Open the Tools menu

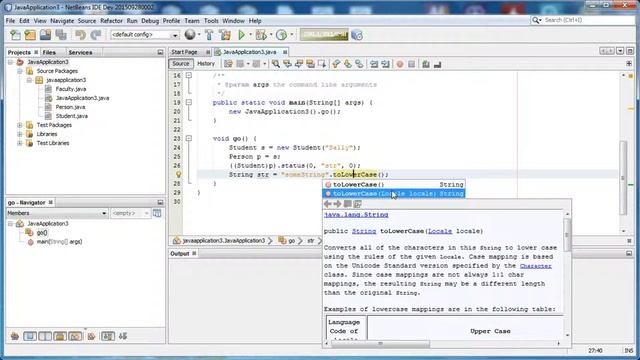211,21
